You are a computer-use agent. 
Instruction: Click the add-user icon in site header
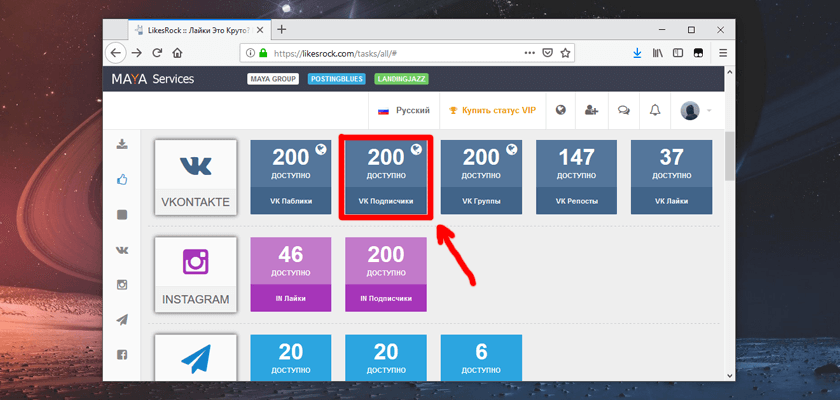pos(592,110)
